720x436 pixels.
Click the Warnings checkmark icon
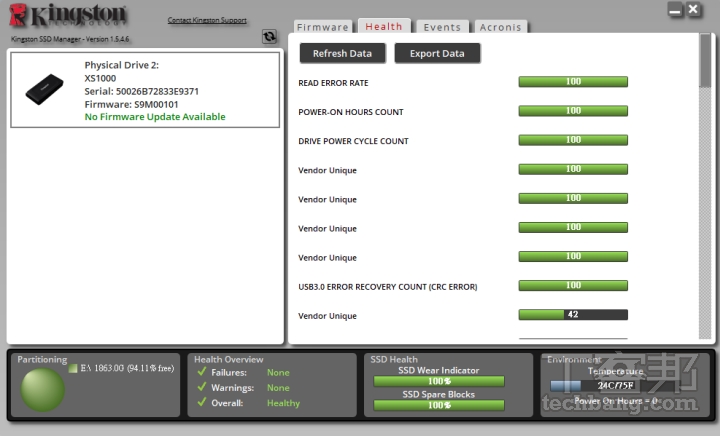click(202, 387)
